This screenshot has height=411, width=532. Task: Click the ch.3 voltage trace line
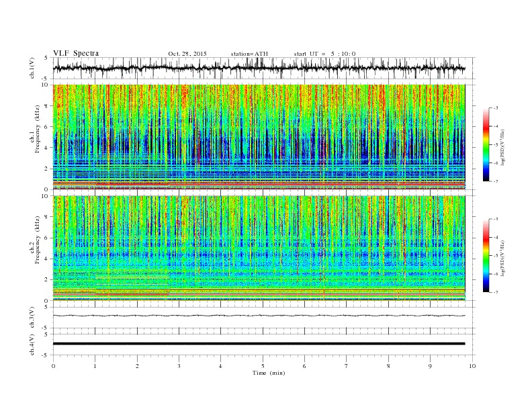click(x=259, y=316)
